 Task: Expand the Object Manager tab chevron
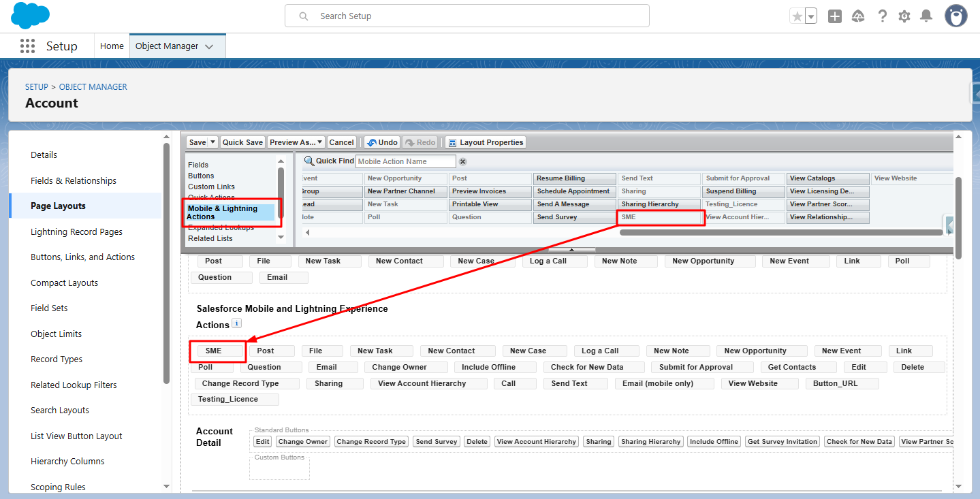(209, 46)
